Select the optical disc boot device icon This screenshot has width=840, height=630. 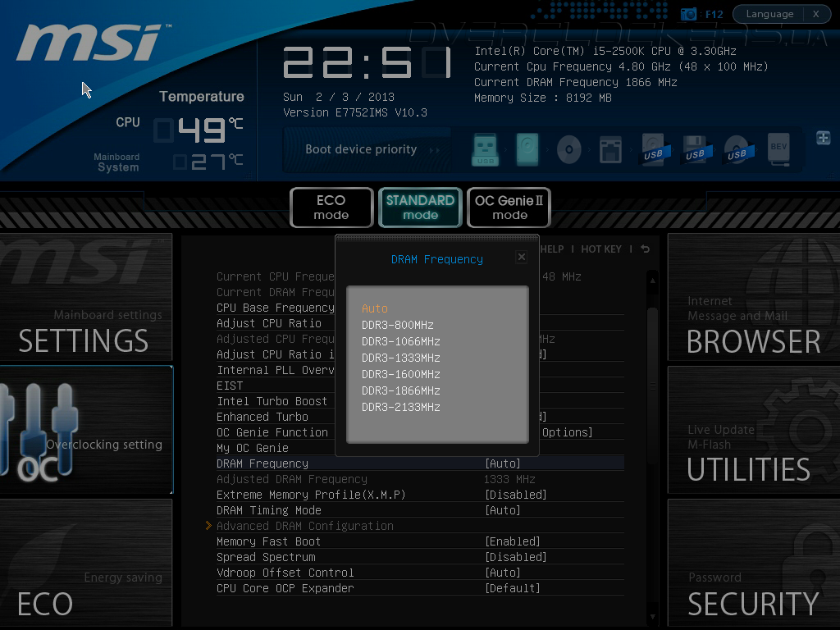pyautogui.click(x=569, y=149)
